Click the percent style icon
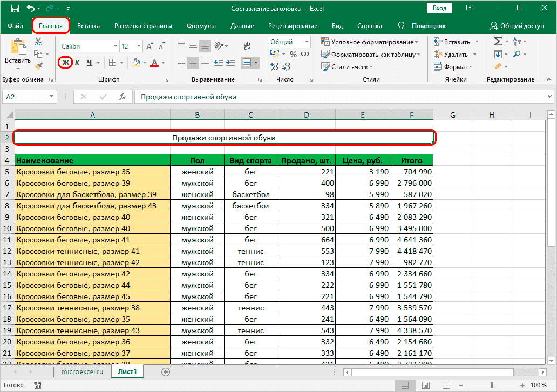The width and height of the screenshot is (557, 392). [x=293, y=54]
